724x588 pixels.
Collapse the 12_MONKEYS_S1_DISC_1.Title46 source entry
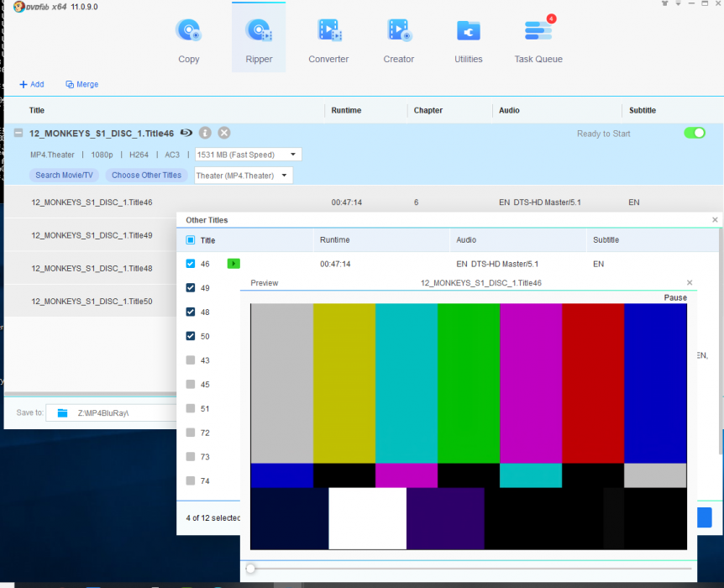[18, 133]
